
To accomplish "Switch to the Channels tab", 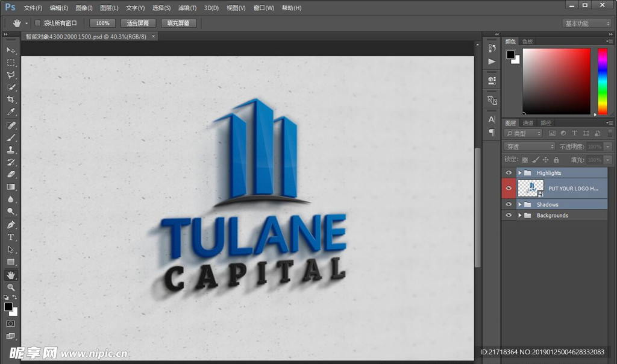I will point(528,123).
